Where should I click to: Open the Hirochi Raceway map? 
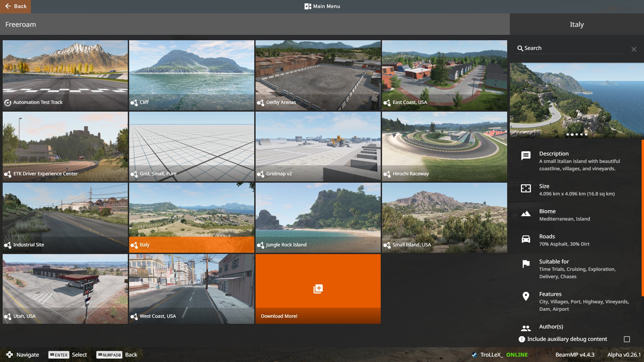(444, 146)
